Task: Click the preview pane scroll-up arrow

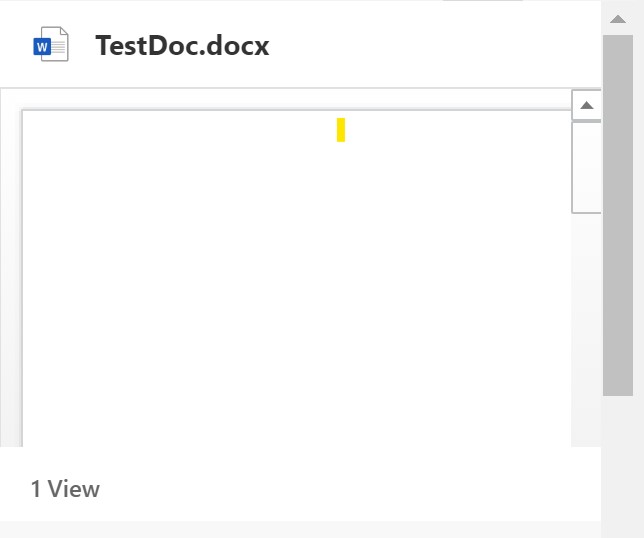Action: click(x=586, y=106)
